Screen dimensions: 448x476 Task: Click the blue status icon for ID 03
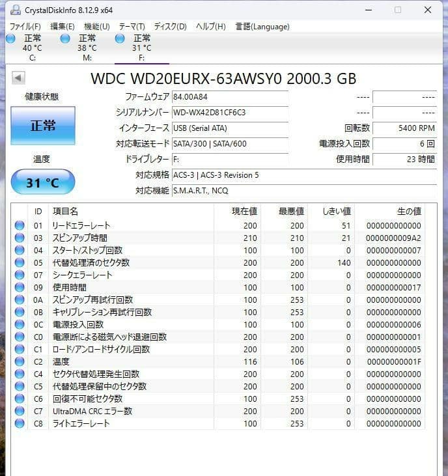[x=20, y=238]
